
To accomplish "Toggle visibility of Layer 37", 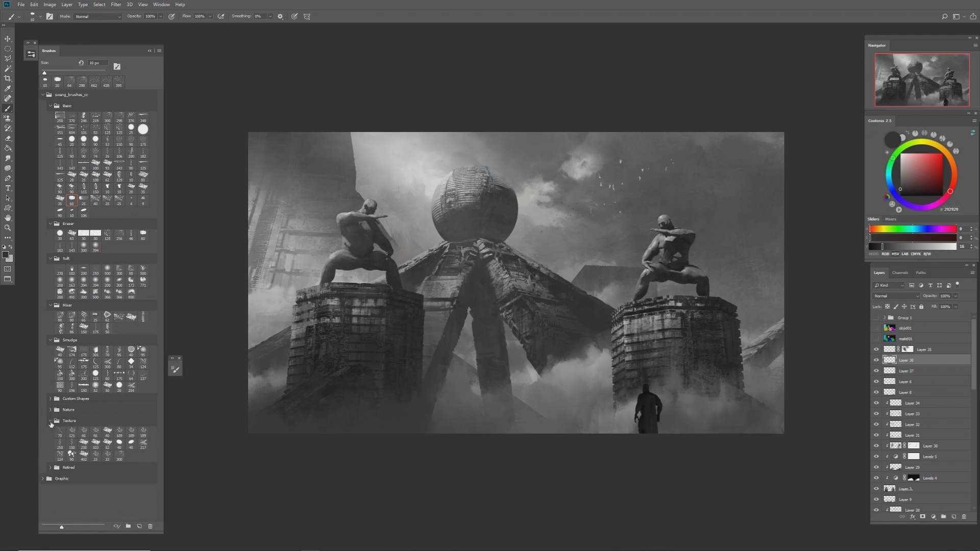I will coord(876,371).
